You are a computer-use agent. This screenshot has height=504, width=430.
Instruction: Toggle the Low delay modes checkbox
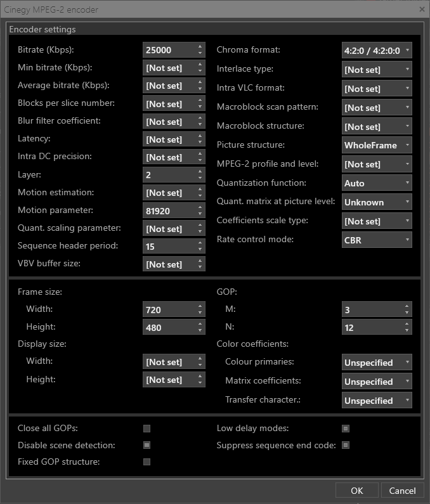pos(346,429)
